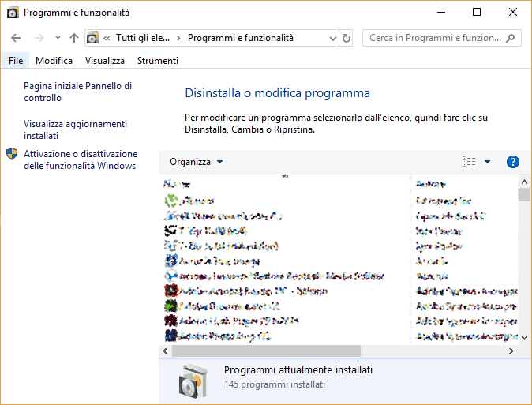Image resolution: width=532 pixels, height=405 pixels.
Task: Open the arrow after 'Tutti gli ele...' breadcrumb
Action: point(178,38)
